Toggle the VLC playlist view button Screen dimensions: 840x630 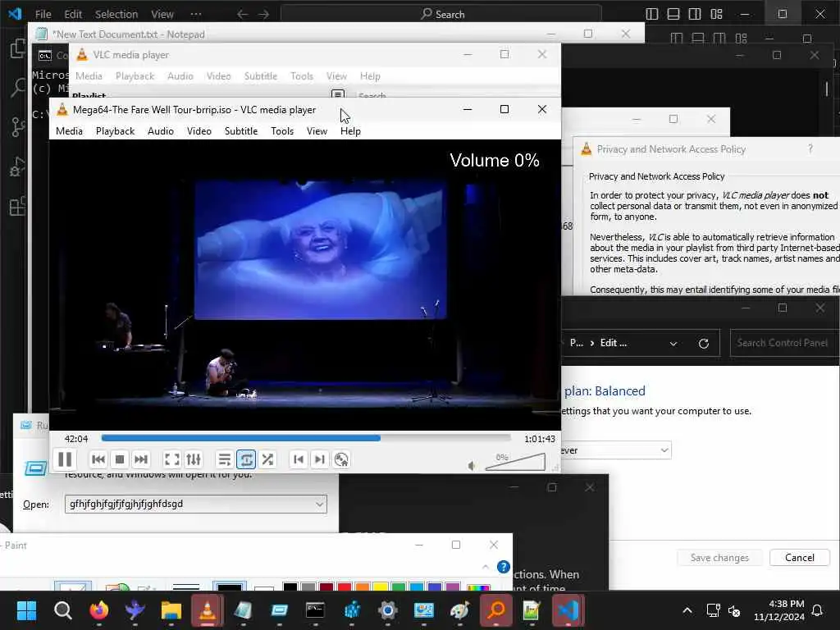[x=225, y=459]
